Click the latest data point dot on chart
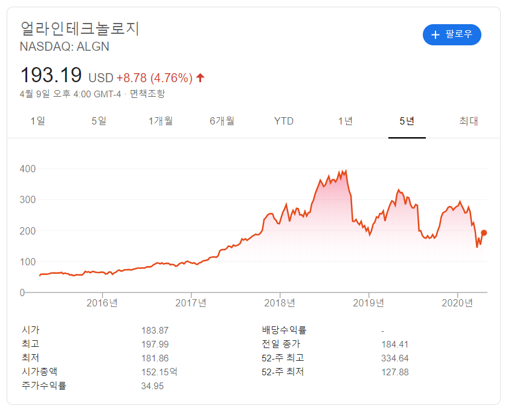Screen dimensions: 514x420 483,232
